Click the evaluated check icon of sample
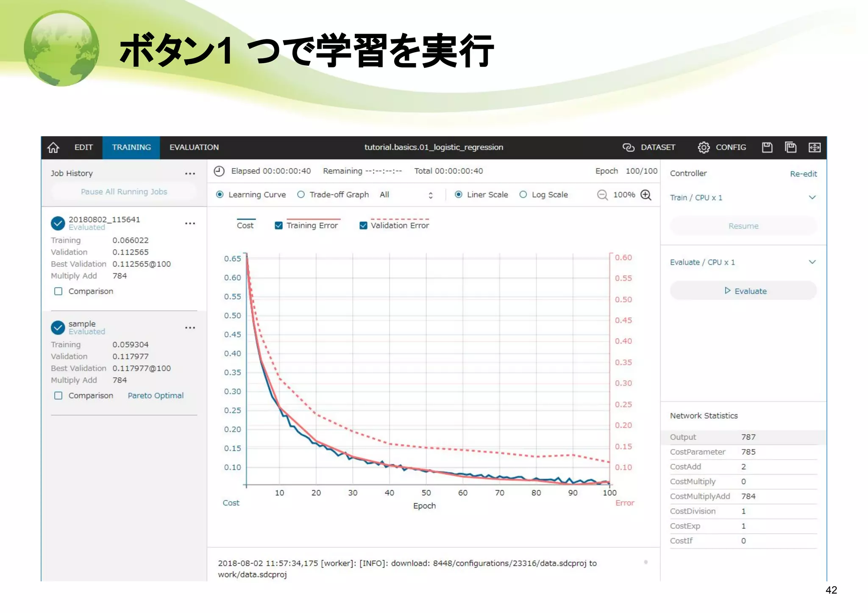Image resolution: width=868 pixels, height=613 pixels. tap(58, 327)
